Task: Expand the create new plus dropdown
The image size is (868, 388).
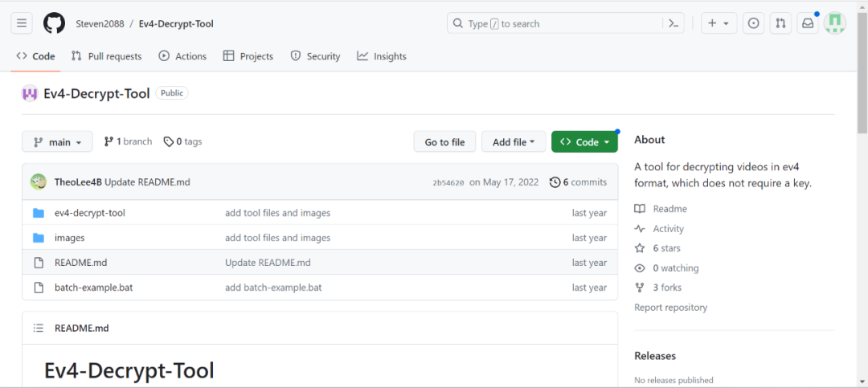Action: coord(719,23)
